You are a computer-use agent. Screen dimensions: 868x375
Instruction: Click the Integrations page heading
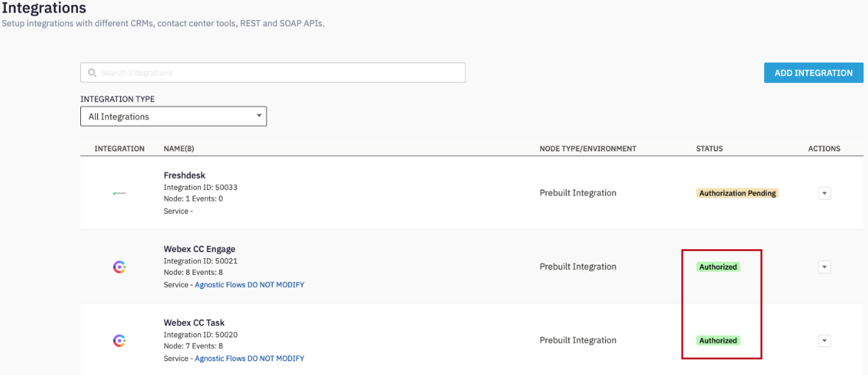pos(43,8)
